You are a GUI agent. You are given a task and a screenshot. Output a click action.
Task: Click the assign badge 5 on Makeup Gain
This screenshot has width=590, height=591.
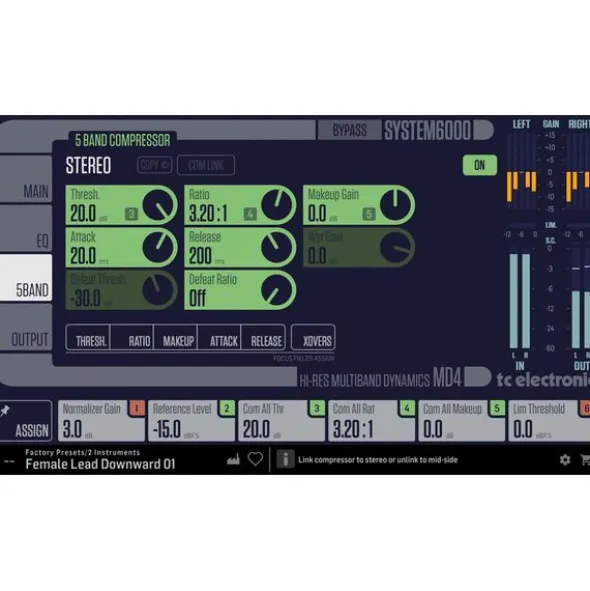pyautogui.click(x=369, y=214)
